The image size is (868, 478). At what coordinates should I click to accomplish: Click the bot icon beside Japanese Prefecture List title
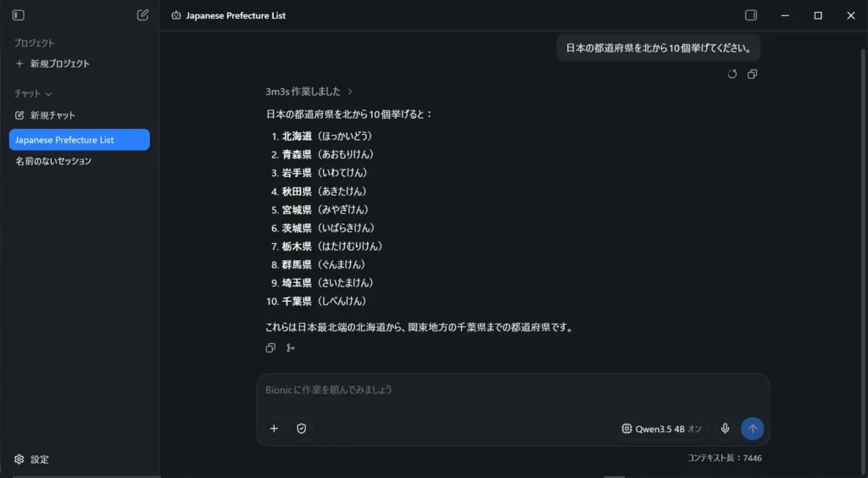pyautogui.click(x=176, y=15)
